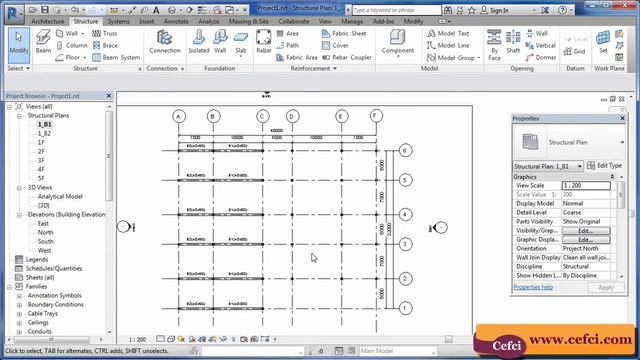
Task: Select opening By Face tool
Action: click(494, 45)
